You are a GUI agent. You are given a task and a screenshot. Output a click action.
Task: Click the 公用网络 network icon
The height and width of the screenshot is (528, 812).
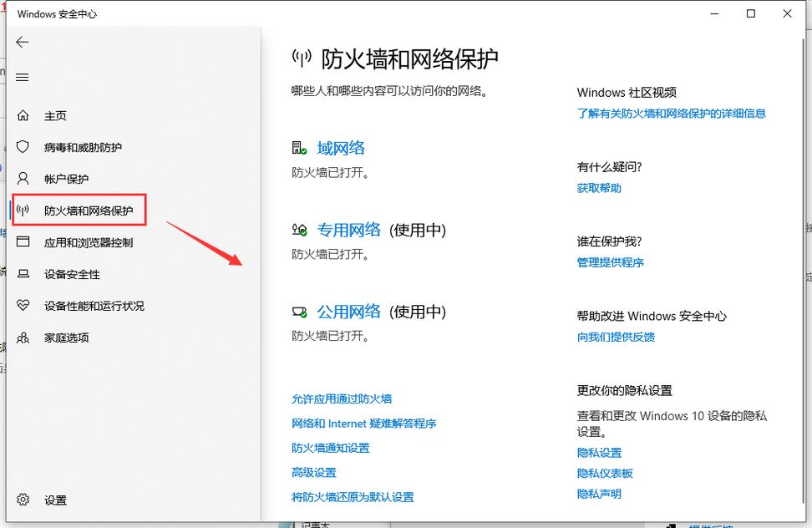298,312
